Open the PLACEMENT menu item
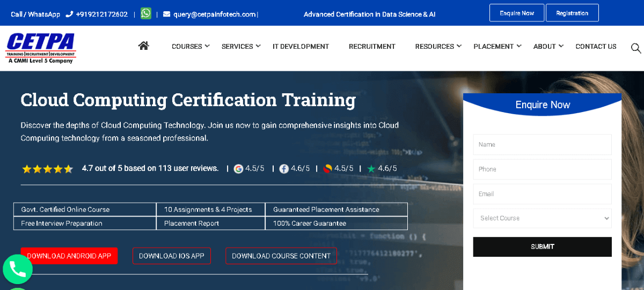644x290 pixels. pyautogui.click(x=494, y=47)
